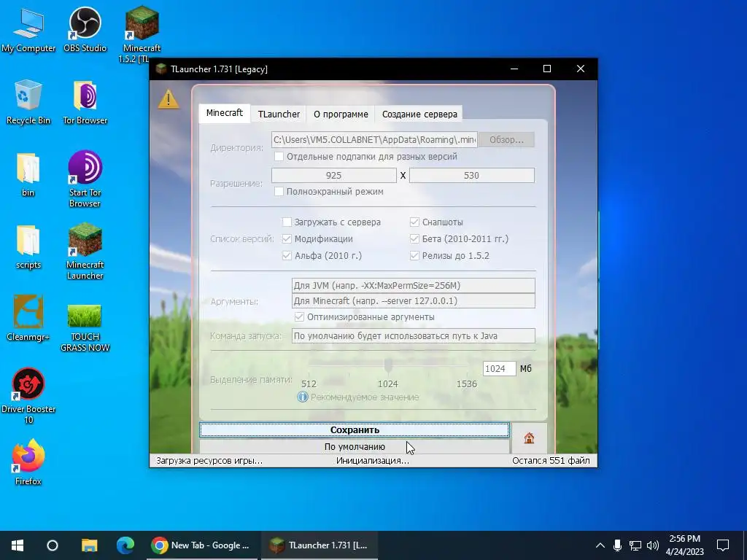Image resolution: width=747 pixels, height=560 pixels.
Task: Select the scripts folder icon
Action: pyautogui.click(x=28, y=248)
